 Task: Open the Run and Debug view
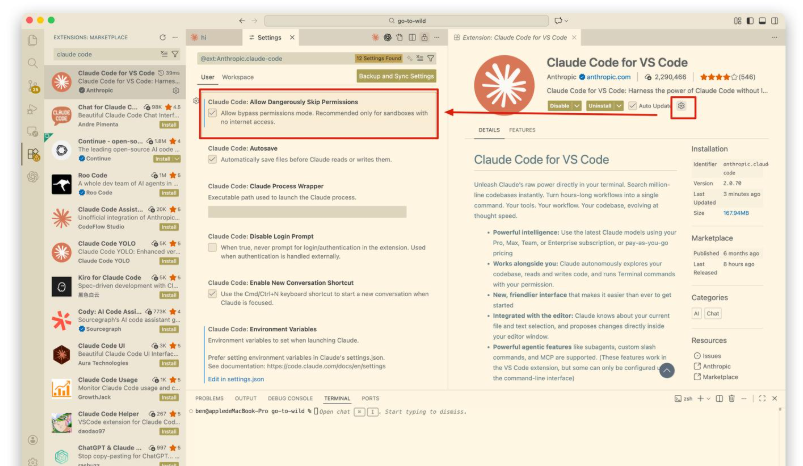[x=33, y=109]
